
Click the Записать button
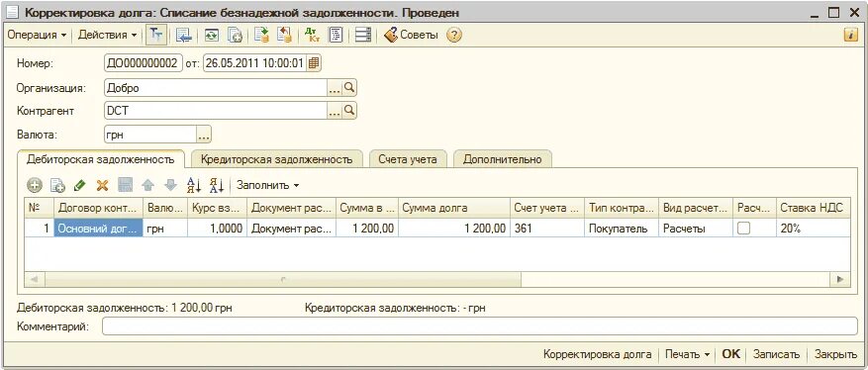tap(776, 354)
